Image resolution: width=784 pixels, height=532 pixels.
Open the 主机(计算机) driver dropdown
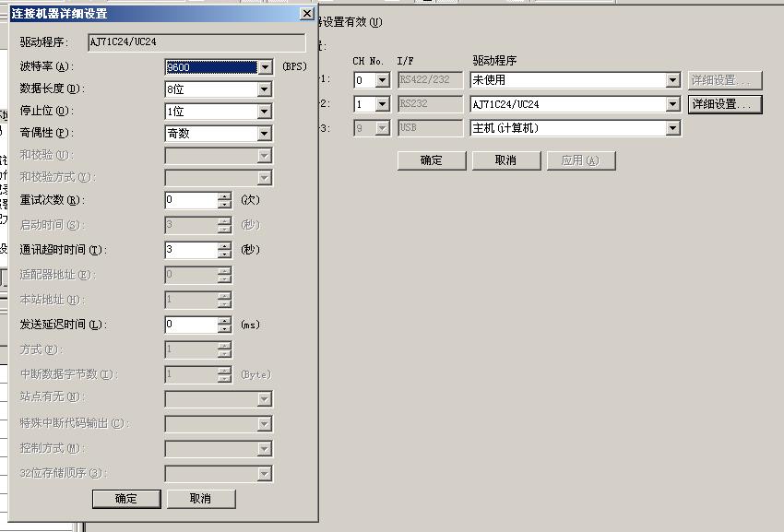(x=672, y=128)
